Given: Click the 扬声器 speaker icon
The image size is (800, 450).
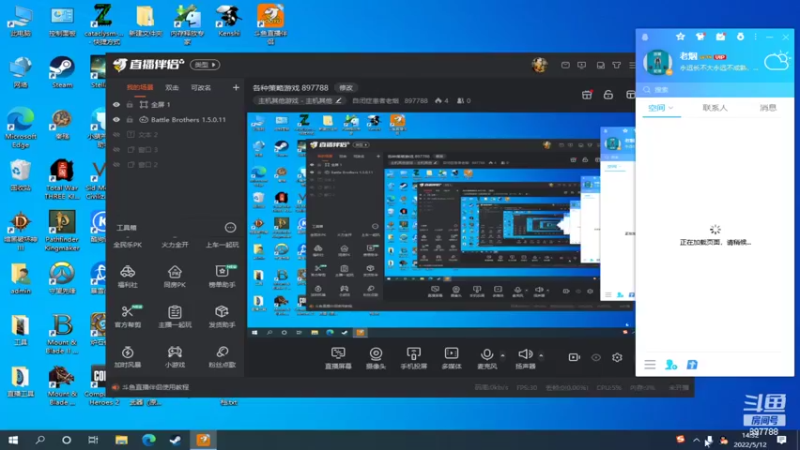Looking at the screenshot, I should click(525, 354).
